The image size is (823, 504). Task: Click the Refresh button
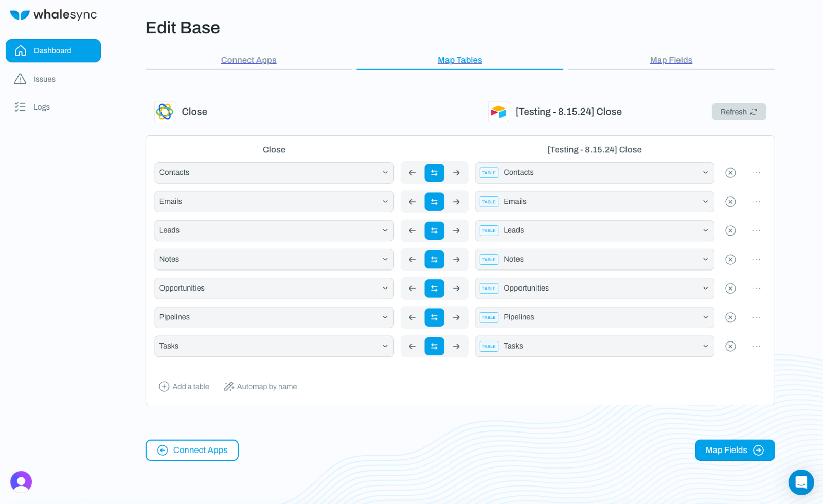pyautogui.click(x=739, y=112)
